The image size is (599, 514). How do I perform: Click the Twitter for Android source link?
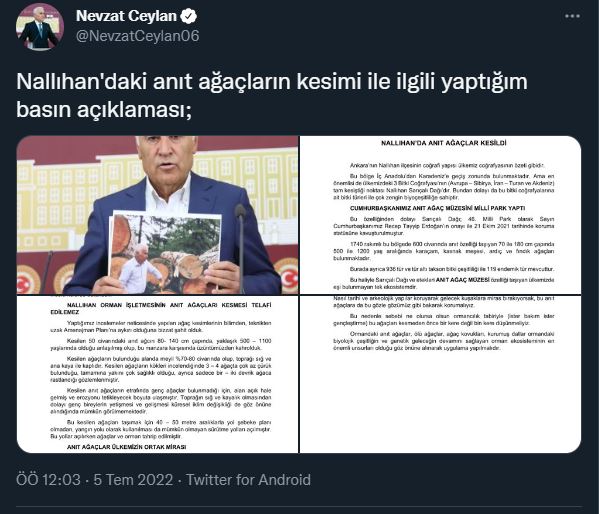click(248, 480)
